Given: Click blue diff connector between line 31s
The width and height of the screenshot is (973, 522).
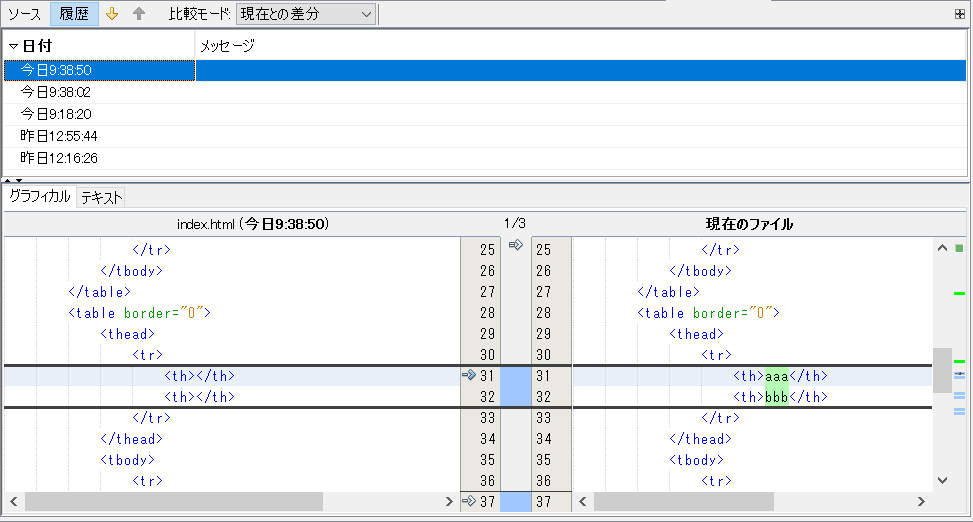Looking at the screenshot, I should pyautogui.click(x=516, y=386).
